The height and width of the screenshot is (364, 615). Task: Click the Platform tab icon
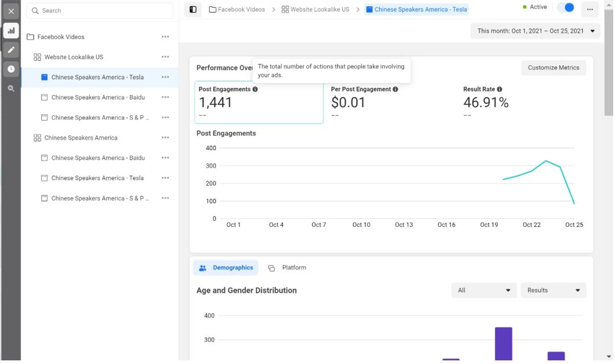point(271,268)
